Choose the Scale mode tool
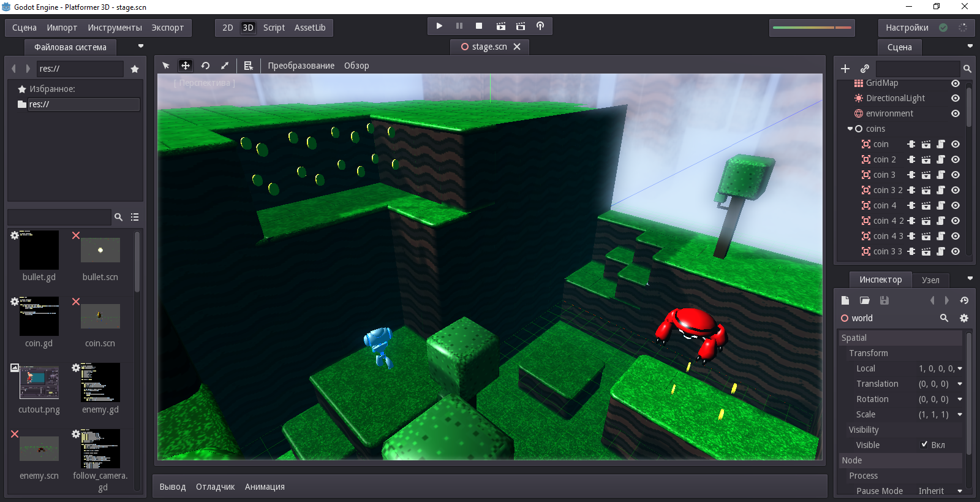 coord(225,66)
